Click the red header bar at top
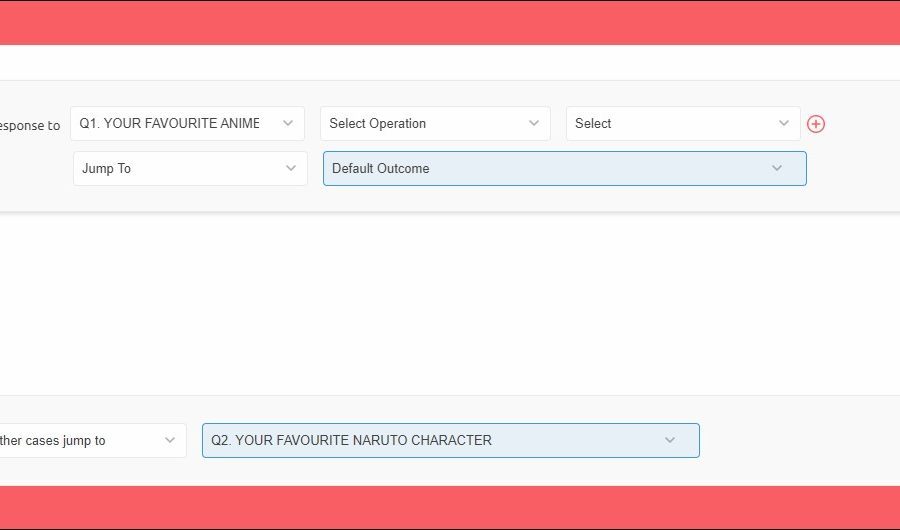The image size is (900, 530). coord(450,22)
